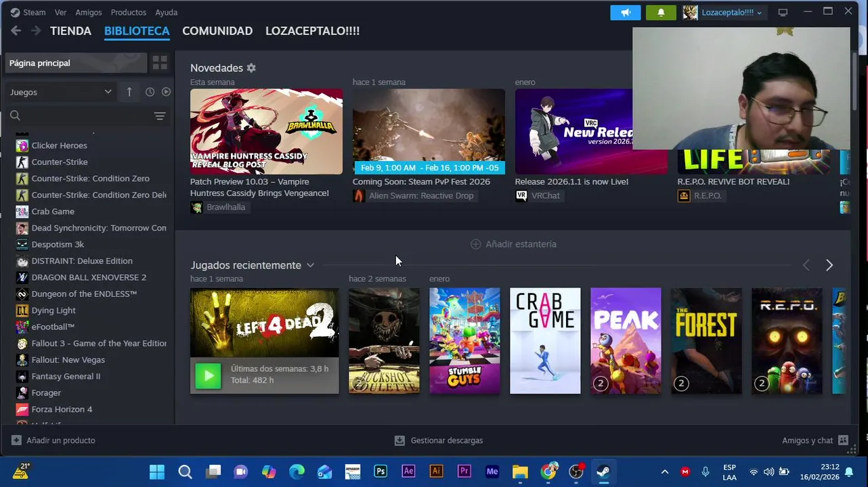
Task: Select The Forest game cover
Action: (x=706, y=341)
